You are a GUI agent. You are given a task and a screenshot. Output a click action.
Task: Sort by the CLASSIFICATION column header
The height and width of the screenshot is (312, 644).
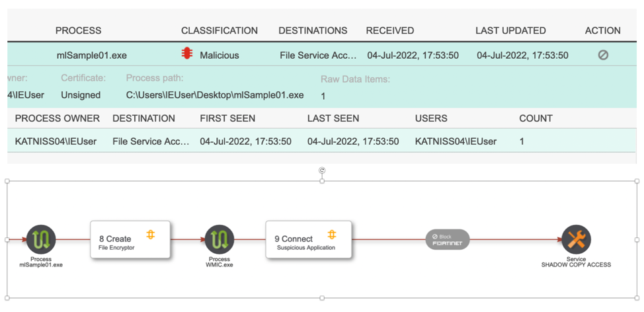pyautogui.click(x=220, y=30)
